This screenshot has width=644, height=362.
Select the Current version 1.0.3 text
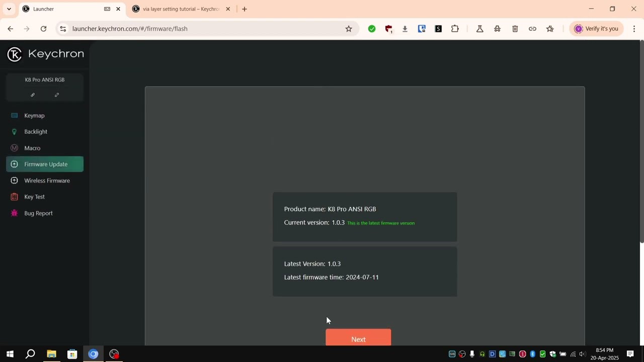click(314, 222)
